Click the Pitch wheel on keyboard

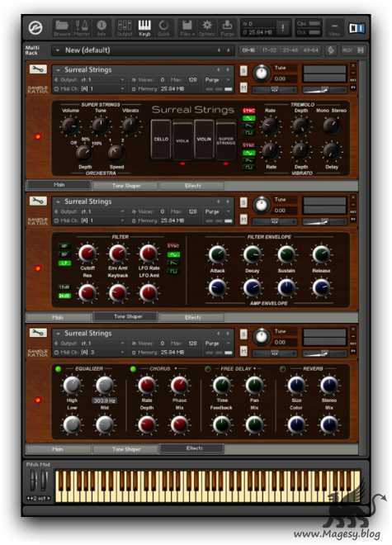34,481
